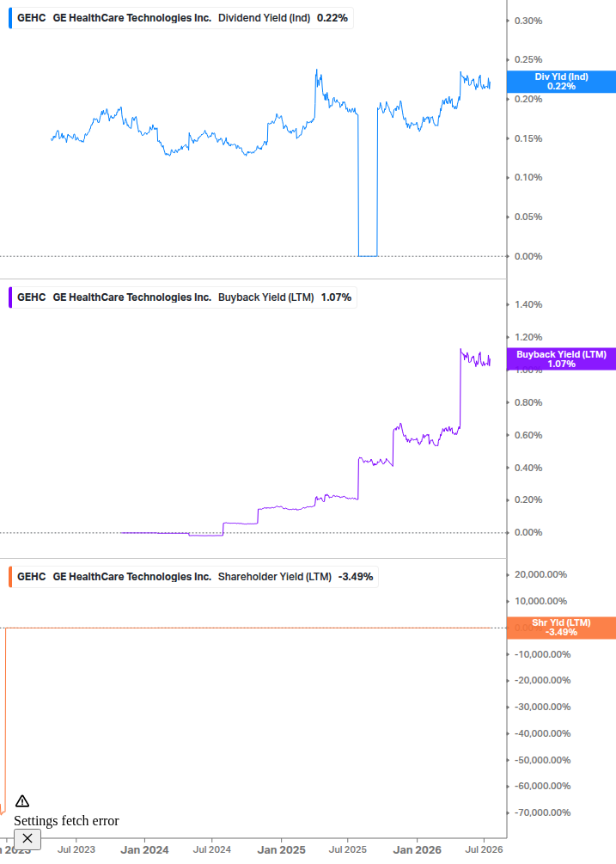Click the purple color bar of Buyback Yield legend
Image resolution: width=616 pixels, height=864 pixels.
(x=10, y=297)
